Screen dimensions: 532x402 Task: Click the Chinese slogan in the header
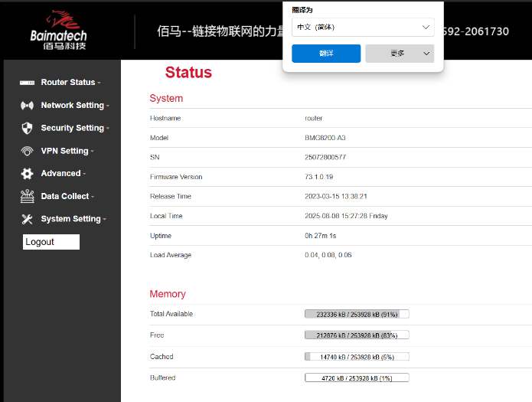tap(220, 31)
